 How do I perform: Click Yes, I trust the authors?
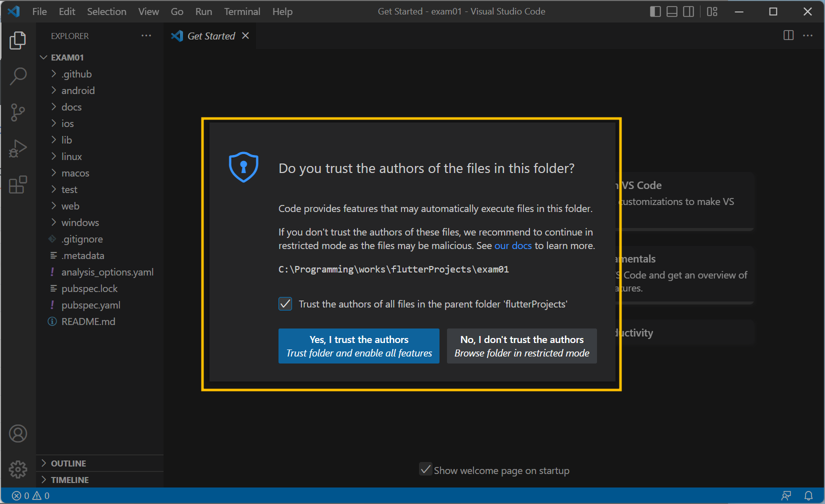click(x=359, y=346)
